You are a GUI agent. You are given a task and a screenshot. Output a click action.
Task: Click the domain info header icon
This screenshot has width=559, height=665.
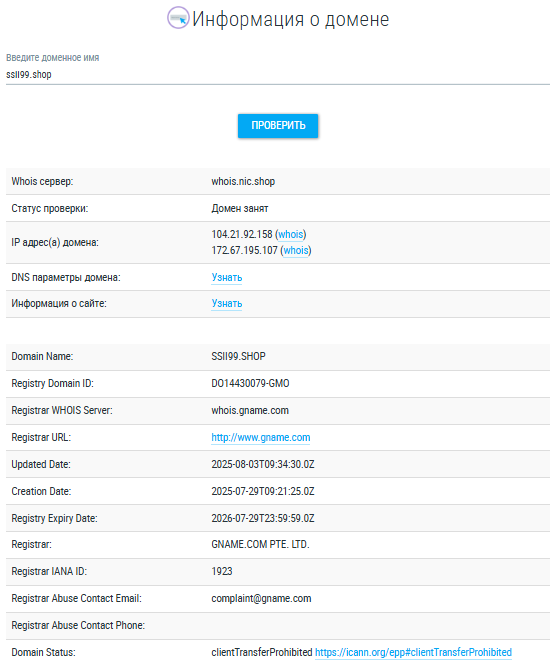click(x=178, y=18)
